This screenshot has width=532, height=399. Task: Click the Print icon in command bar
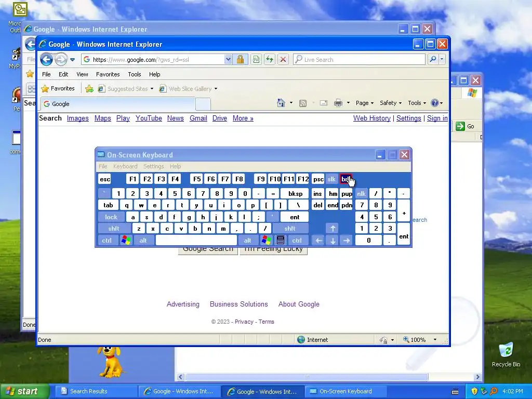(338, 103)
